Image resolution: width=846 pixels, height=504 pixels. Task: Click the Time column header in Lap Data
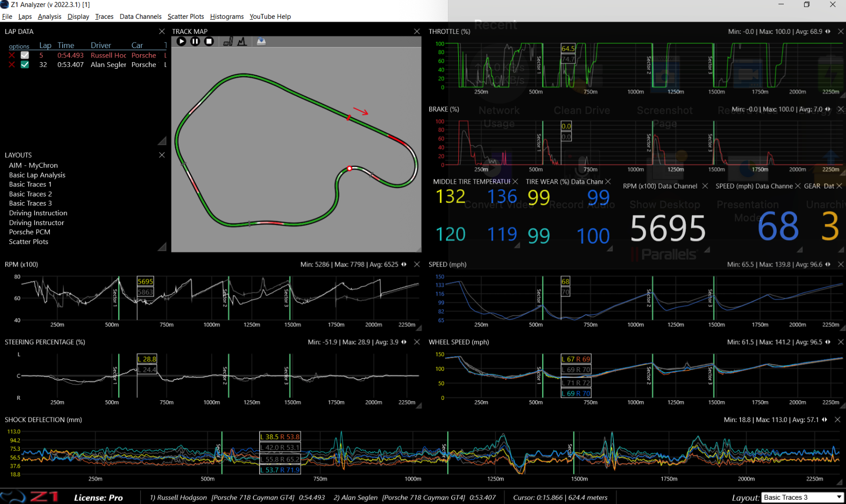click(x=66, y=45)
